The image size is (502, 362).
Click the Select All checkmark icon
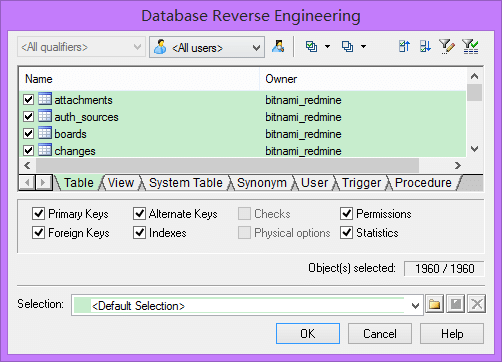click(x=311, y=47)
